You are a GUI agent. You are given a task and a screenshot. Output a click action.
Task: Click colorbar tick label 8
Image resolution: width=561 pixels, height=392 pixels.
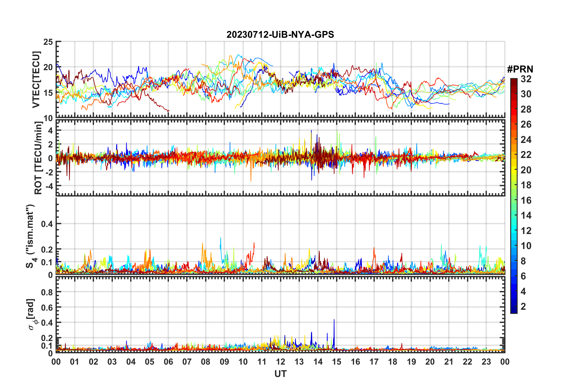[x=523, y=261]
